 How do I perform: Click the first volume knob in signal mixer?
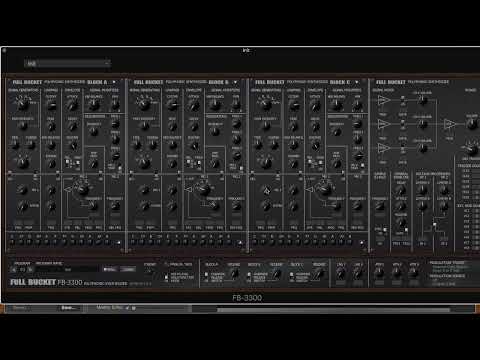(422, 100)
